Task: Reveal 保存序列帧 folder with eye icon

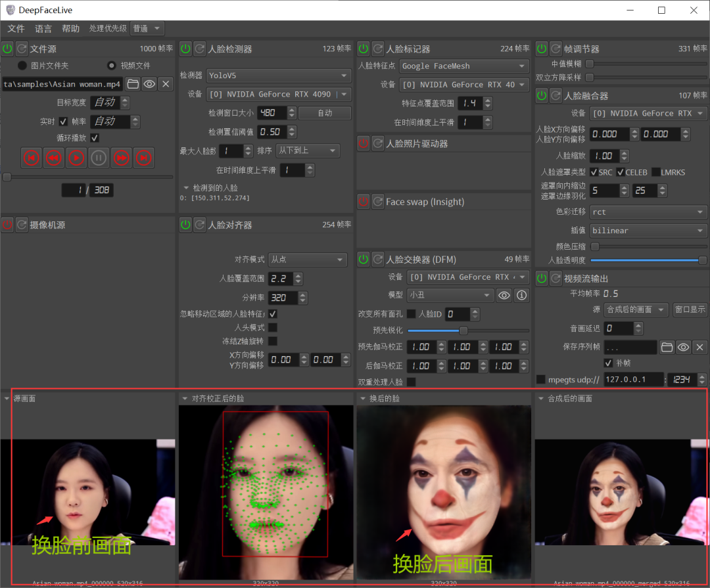Action: (x=683, y=347)
